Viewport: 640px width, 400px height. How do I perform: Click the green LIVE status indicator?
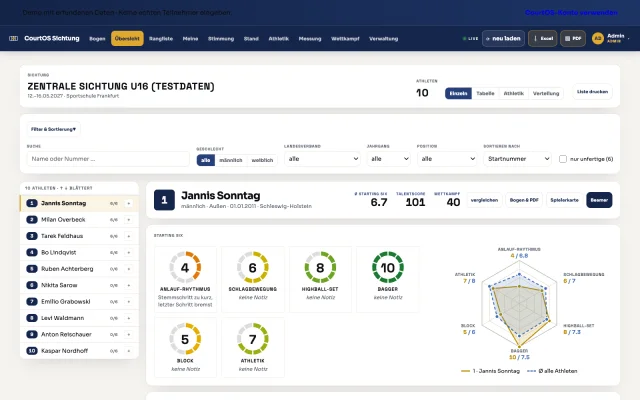pyautogui.click(x=470, y=38)
